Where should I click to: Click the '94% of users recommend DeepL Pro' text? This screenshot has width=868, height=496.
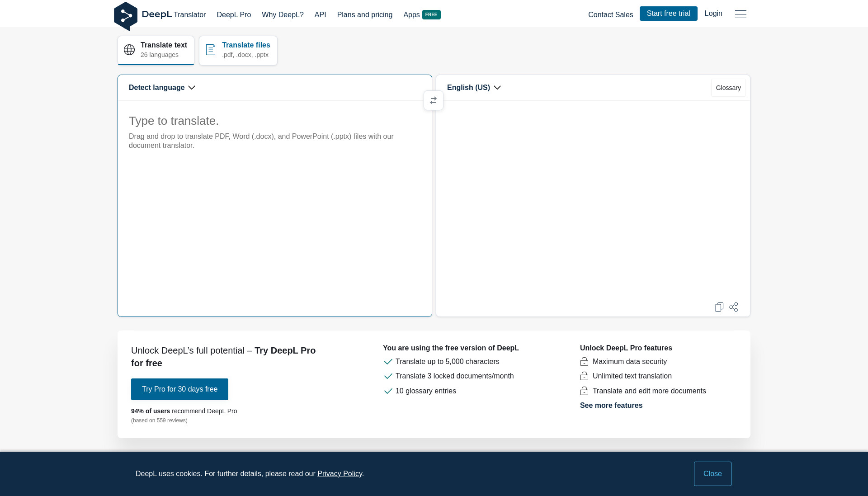point(184,411)
